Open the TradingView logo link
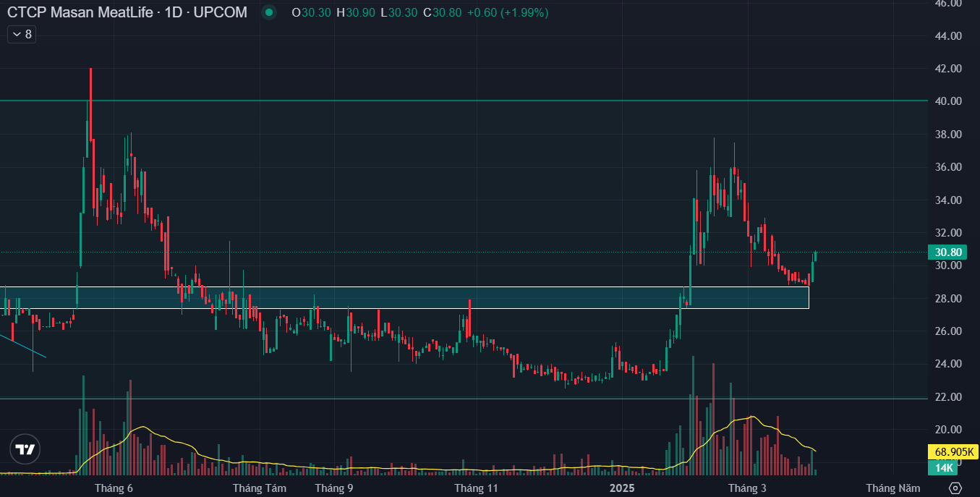The height and width of the screenshot is (497, 980). [x=25, y=449]
